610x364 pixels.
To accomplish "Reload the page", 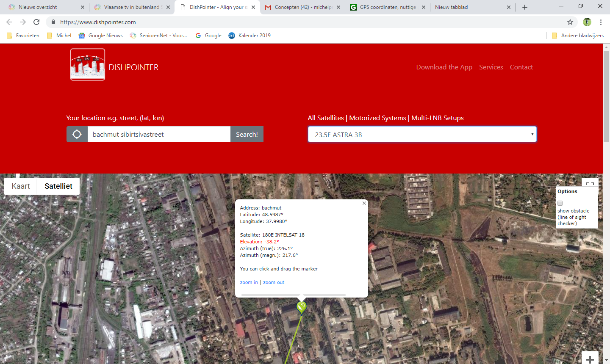I will pos(36,22).
